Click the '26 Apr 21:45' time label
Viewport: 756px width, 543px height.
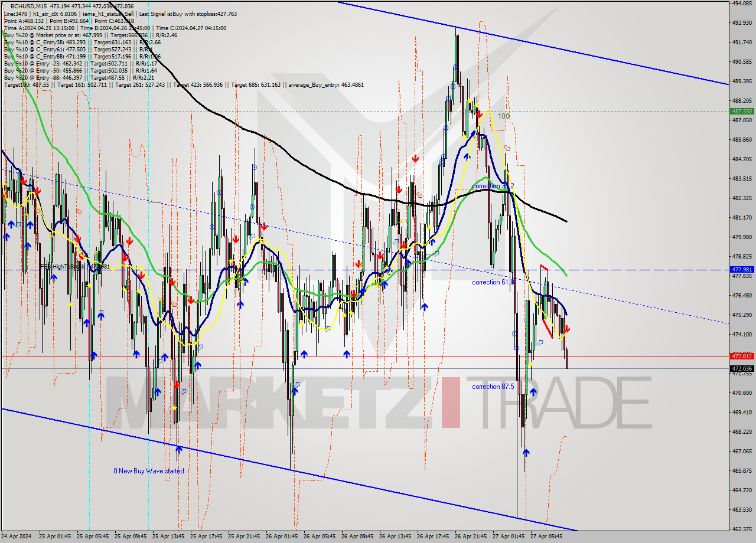[x=471, y=537]
